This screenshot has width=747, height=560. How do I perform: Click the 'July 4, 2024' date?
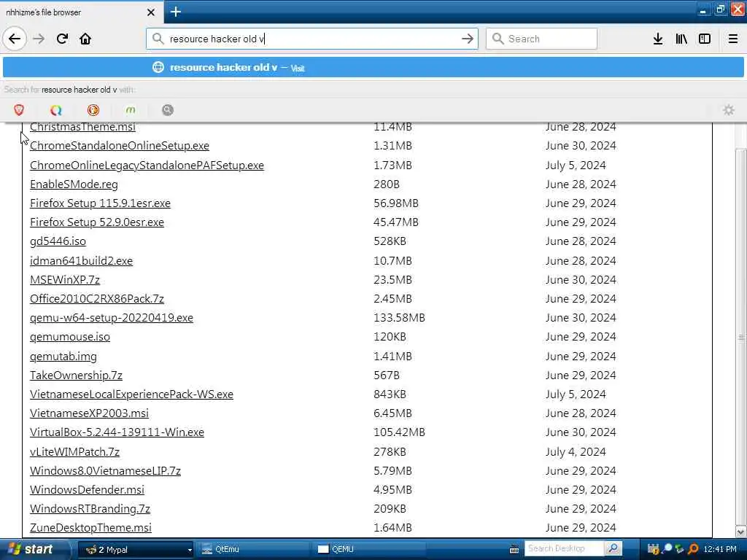pos(576,452)
